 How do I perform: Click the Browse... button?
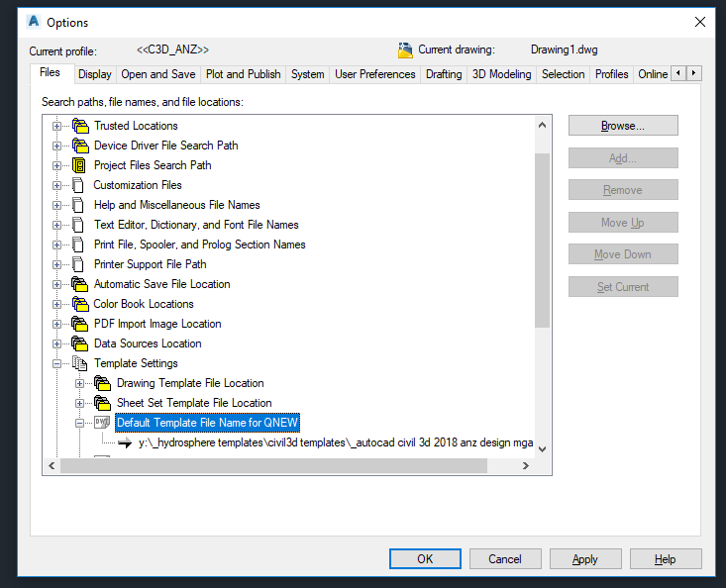point(623,126)
